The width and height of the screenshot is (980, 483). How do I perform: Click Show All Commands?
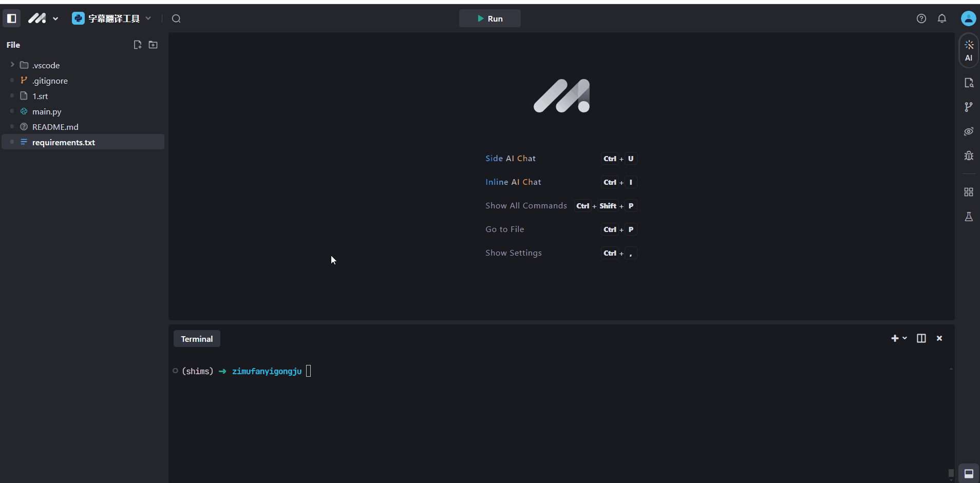click(526, 206)
